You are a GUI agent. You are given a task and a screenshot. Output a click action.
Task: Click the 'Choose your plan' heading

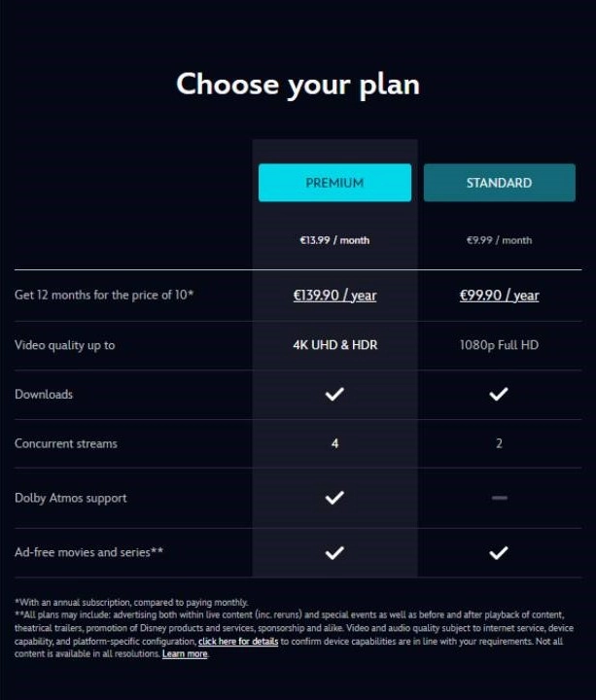click(298, 85)
